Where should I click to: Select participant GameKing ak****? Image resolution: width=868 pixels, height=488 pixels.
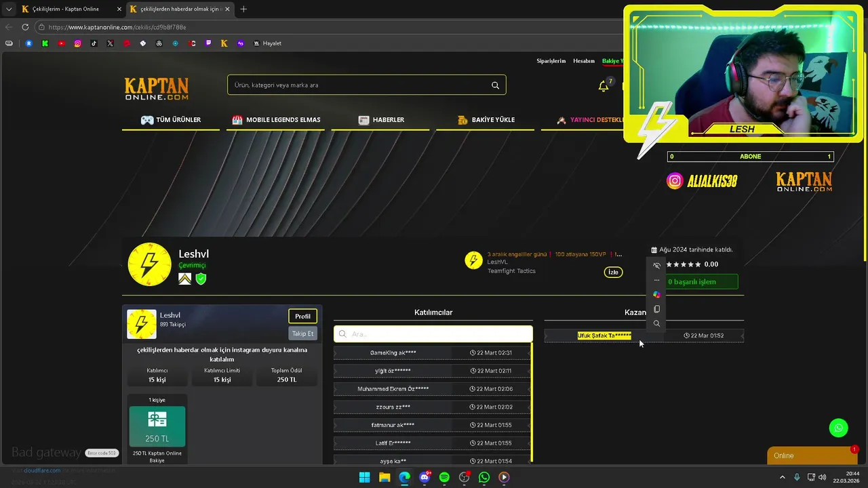393,352
